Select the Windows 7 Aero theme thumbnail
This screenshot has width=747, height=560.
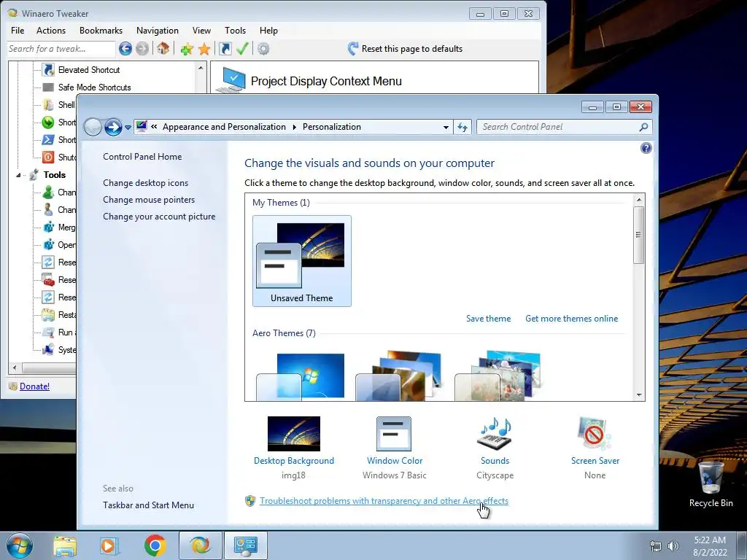[301, 376]
